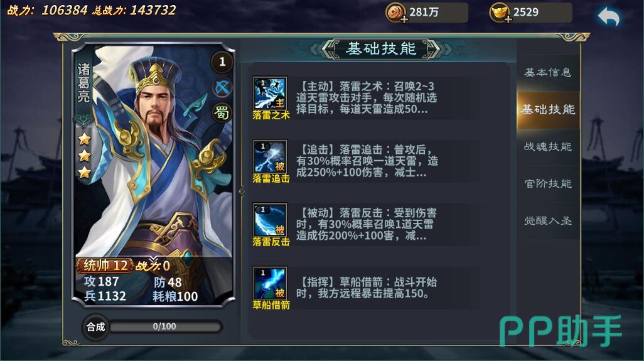Viewport: 644px width, 361px height.
Task: Tap the bow troop-type icon on card
Action: click(222, 87)
